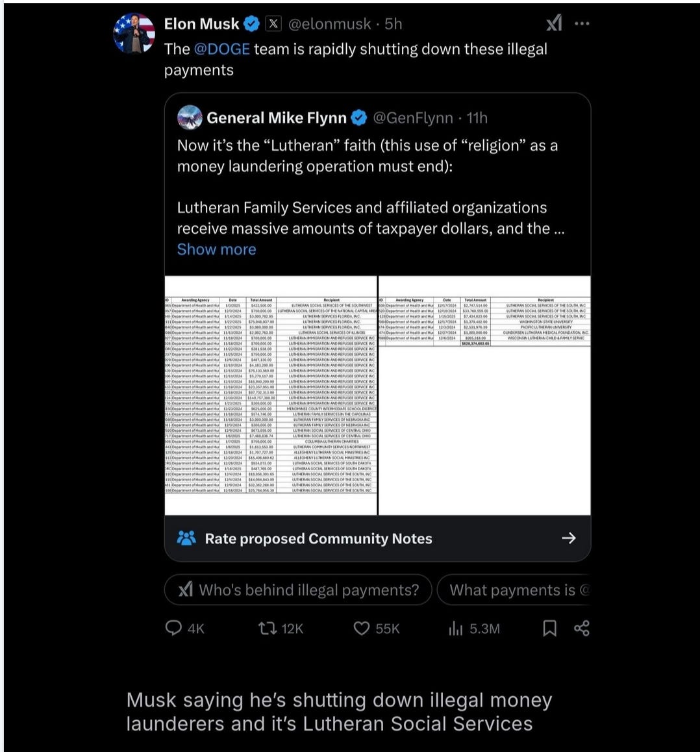This screenshot has width=700, height=752.
Task: Select the Who's behind illegal payments pill
Action: click(x=298, y=590)
